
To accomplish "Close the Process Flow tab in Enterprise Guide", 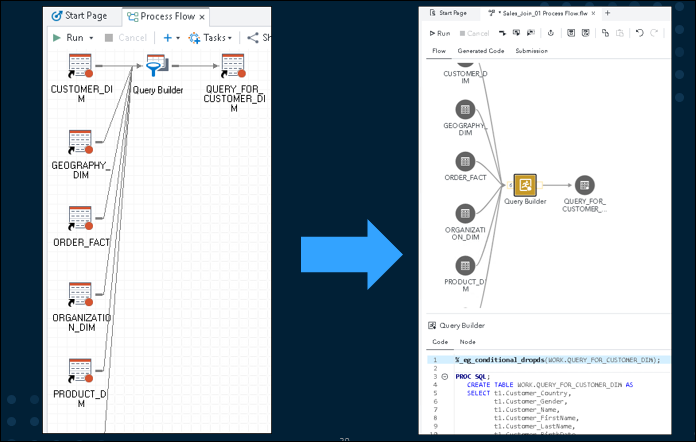I will [x=202, y=17].
